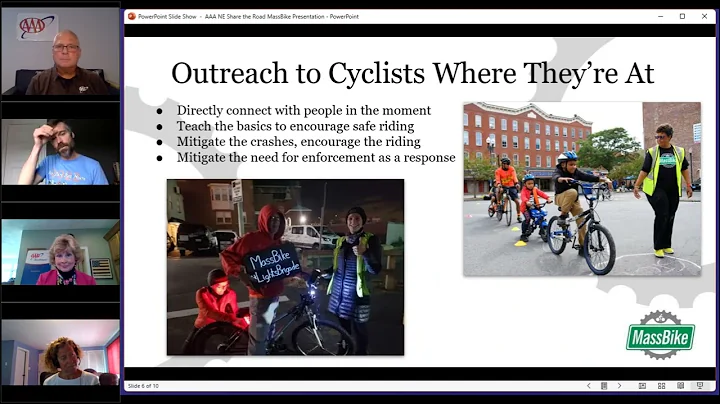720x404 pixels.
Task: Select Slide Show view icon in status bar
Action: 700,386
